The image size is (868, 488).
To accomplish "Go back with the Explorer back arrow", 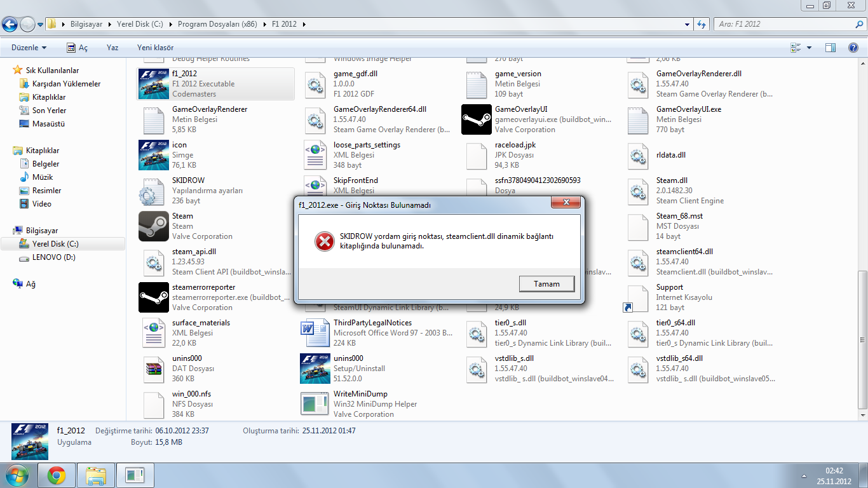I will click(x=10, y=24).
